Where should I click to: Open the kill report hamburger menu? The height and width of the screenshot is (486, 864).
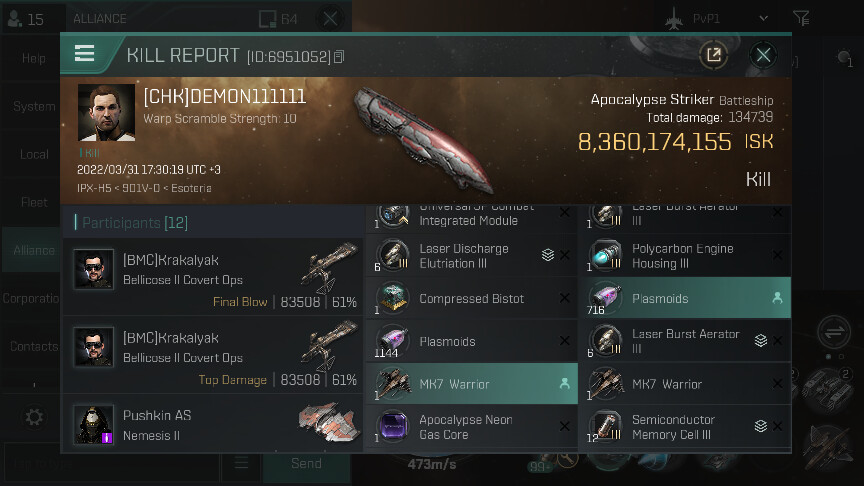pyautogui.click(x=84, y=54)
